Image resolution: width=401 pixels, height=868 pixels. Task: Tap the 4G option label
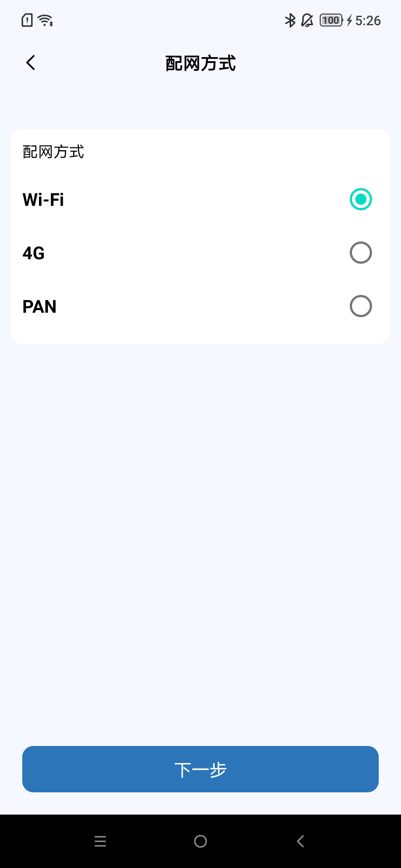point(33,253)
